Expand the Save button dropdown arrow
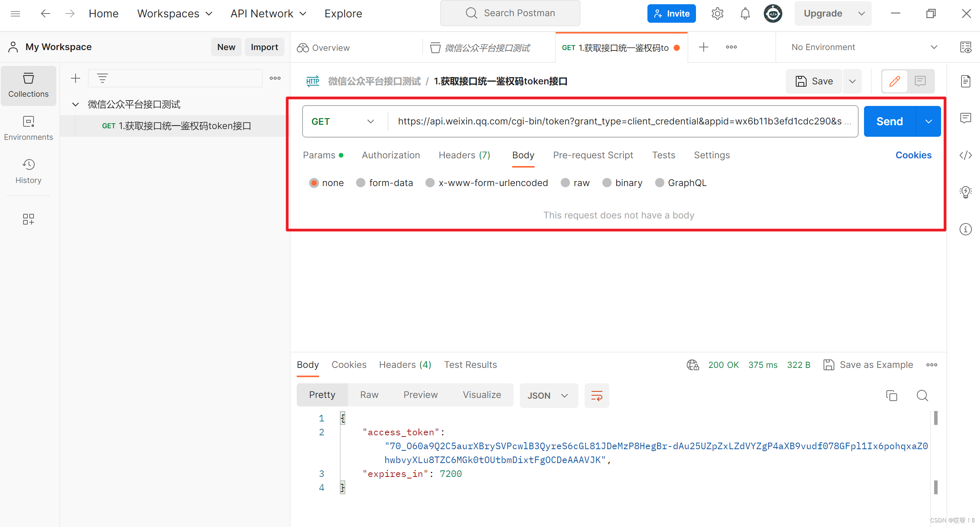 click(x=852, y=81)
